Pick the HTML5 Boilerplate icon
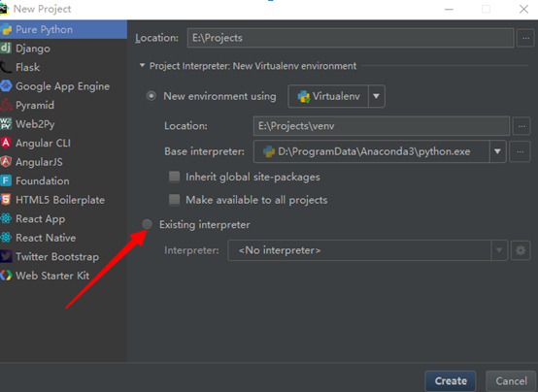This screenshot has height=392, width=538. tap(6, 200)
